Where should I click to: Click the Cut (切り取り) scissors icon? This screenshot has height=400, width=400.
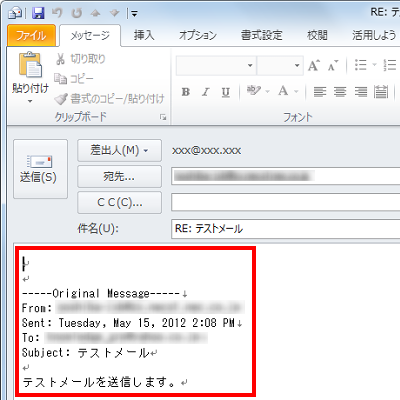pyautogui.click(x=60, y=59)
